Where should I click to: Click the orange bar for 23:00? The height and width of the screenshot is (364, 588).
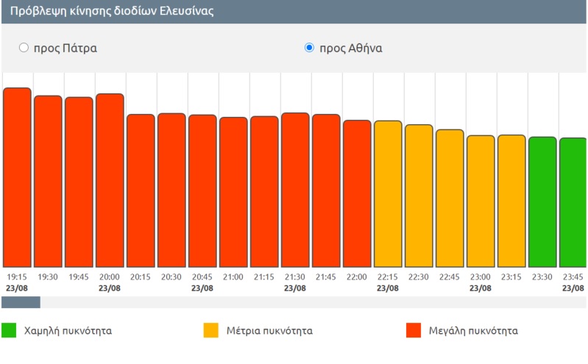click(x=481, y=201)
